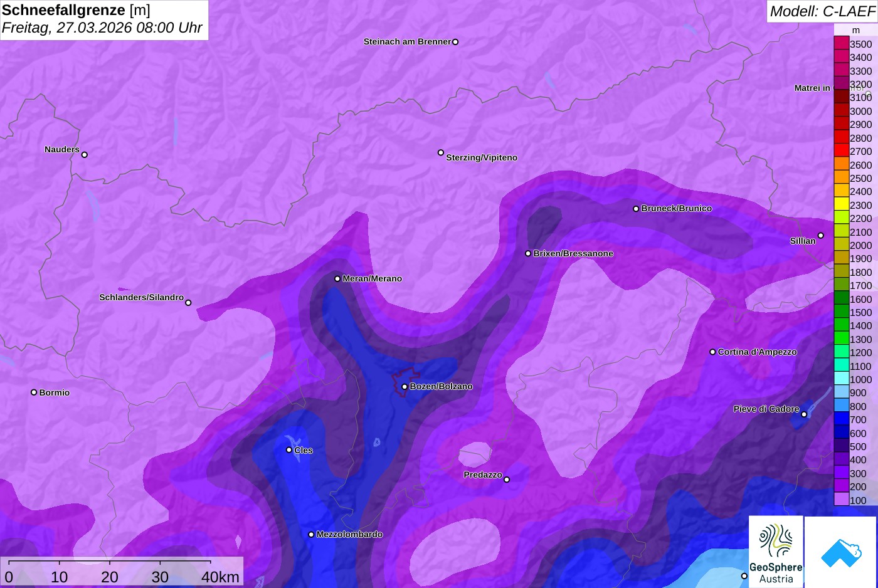Click the Schlanders/Silandro location dot
Image resolution: width=878 pixels, height=588 pixels.
click(x=188, y=303)
